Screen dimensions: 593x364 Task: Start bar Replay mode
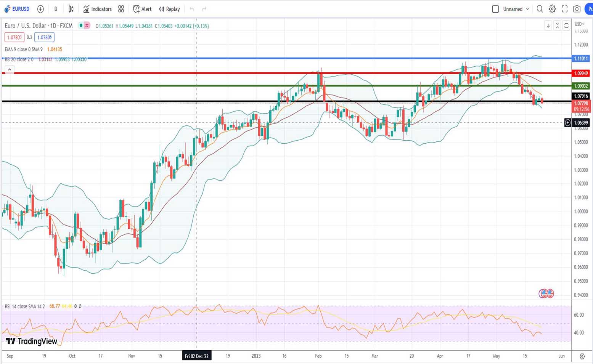point(169,9)
